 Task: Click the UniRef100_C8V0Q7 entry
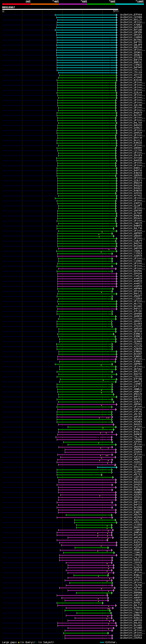(x=131, y=562)
